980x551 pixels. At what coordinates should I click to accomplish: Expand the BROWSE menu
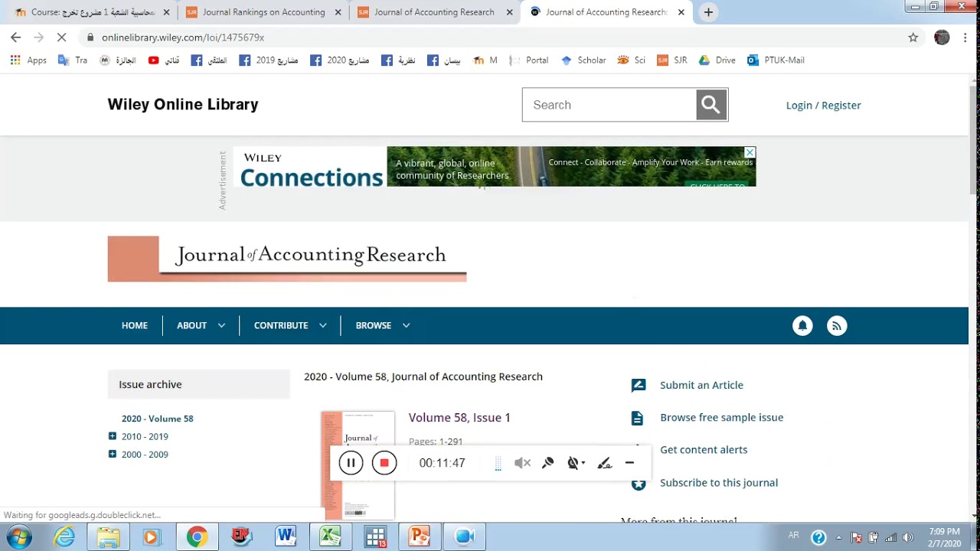(x=382, y=326)
